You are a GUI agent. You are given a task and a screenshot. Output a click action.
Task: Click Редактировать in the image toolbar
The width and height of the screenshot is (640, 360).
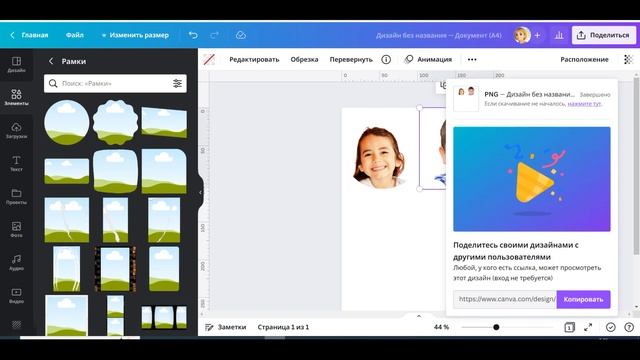pyautogui.click(x=254, y=60)
